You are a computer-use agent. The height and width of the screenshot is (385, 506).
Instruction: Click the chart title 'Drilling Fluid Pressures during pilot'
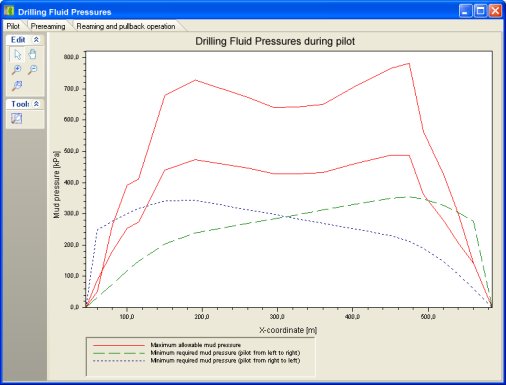coord(275,41)
